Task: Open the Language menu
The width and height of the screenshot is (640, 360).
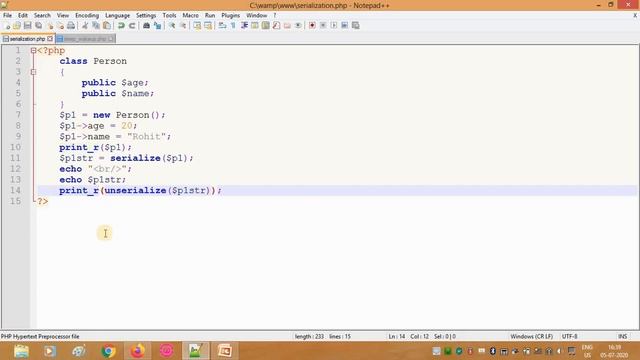Action: coord(117,16)
